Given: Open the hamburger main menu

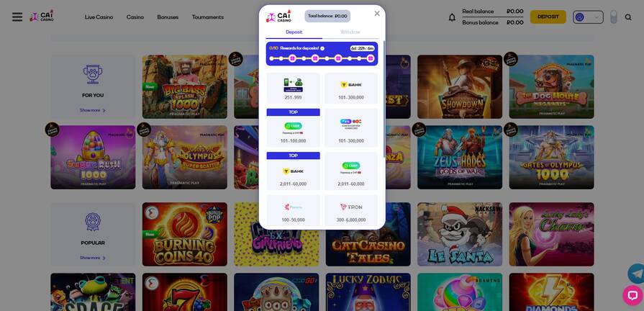Looking at the screenshot, I should [x=17, y=17].
